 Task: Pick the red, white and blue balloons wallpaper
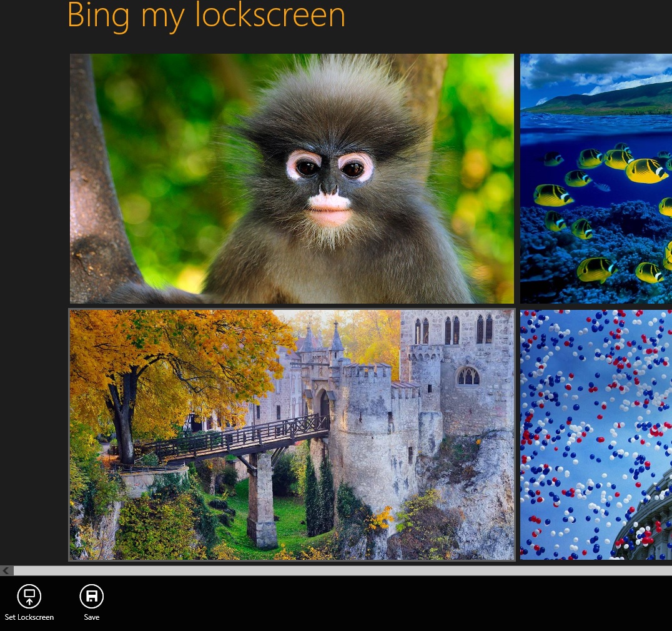click(596, 435)
